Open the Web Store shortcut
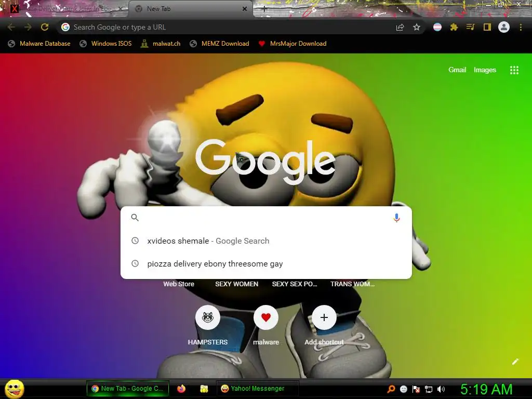Screen dimensions: 532x399 point(179,284)
